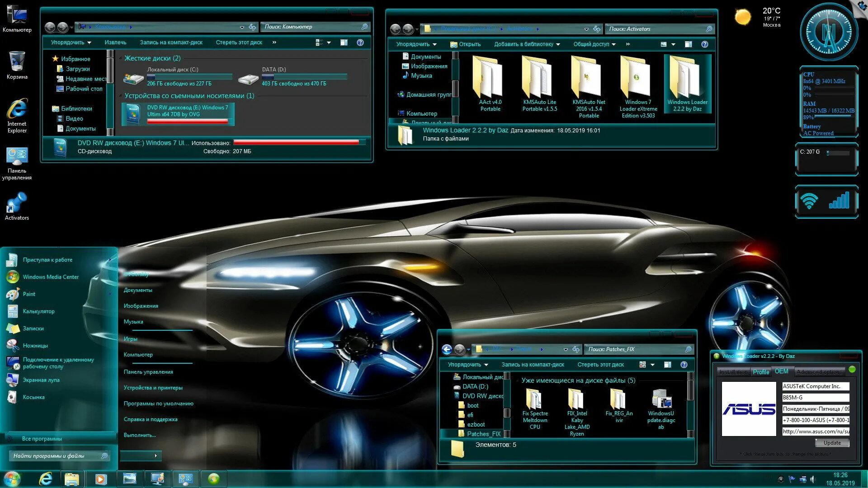Open the Панель управления desktop icon
Image resolution: width=868 pixels, height=488 pixels.
tap(17, 163)
